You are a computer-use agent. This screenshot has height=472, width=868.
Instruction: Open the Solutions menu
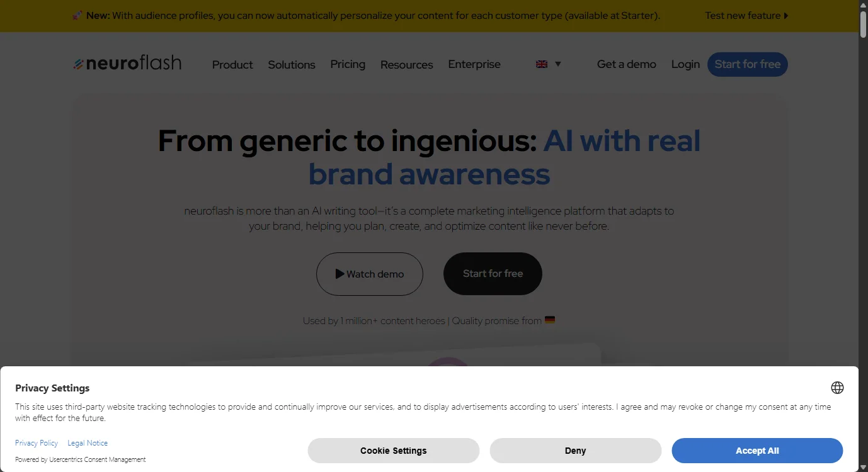point(292,64)
